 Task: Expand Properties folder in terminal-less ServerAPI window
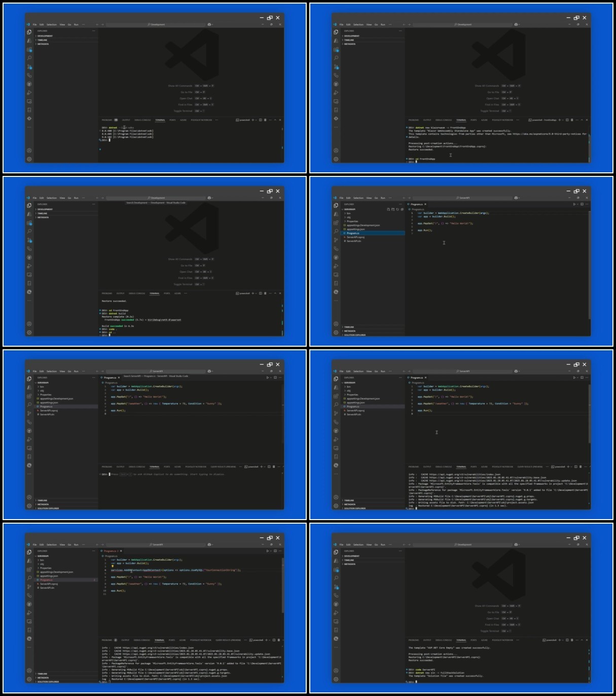pyautogui.click(x=374, y=222)
